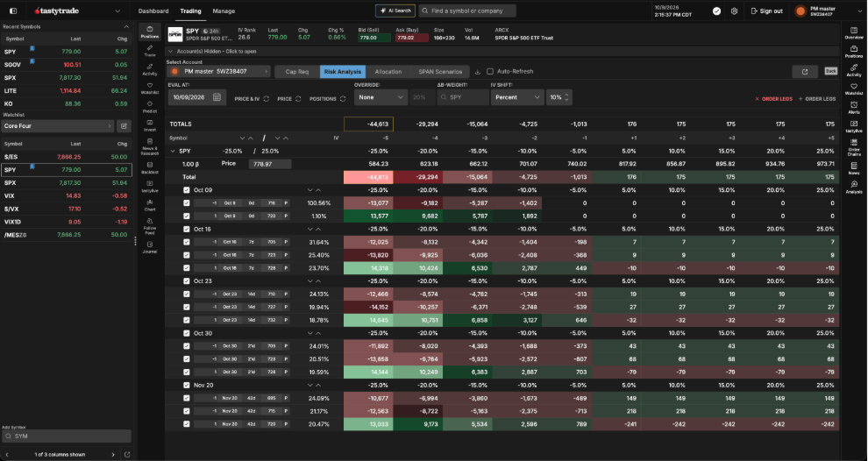Select the Cap Req tab
The height and width of the screenshot is (461, 868).
point(297,72)
